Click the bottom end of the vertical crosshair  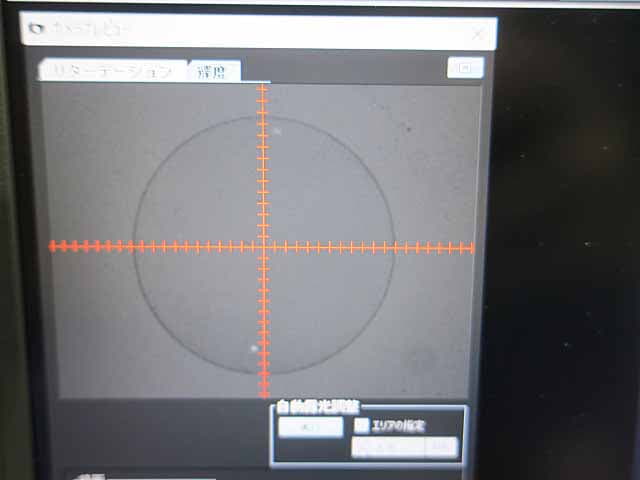264,393
